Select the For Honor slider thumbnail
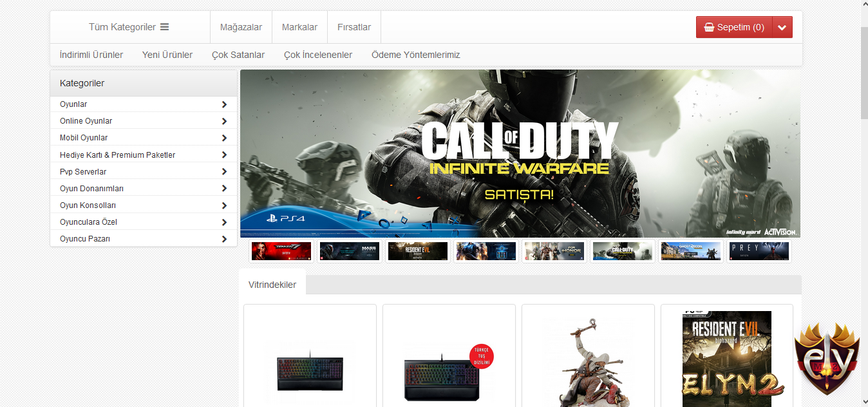The image size is (868, 407). pos(554,251)
